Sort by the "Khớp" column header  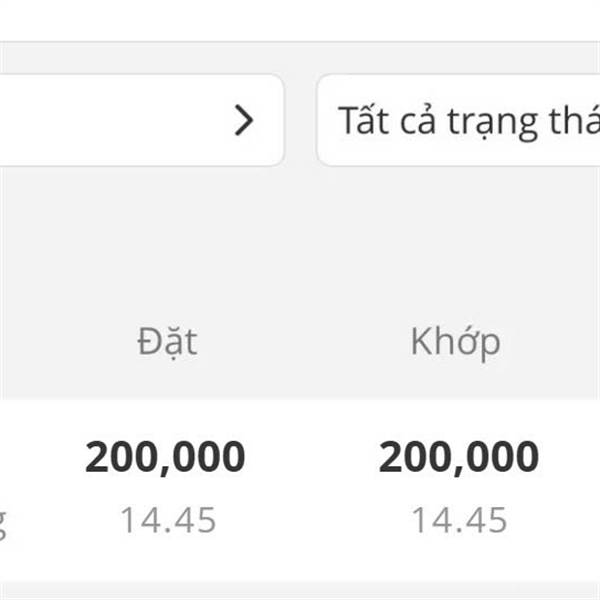(x=455, y=342)
